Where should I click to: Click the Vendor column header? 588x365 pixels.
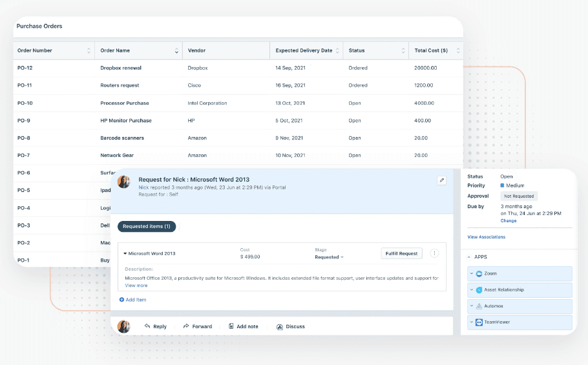click(x=226, y=50)
